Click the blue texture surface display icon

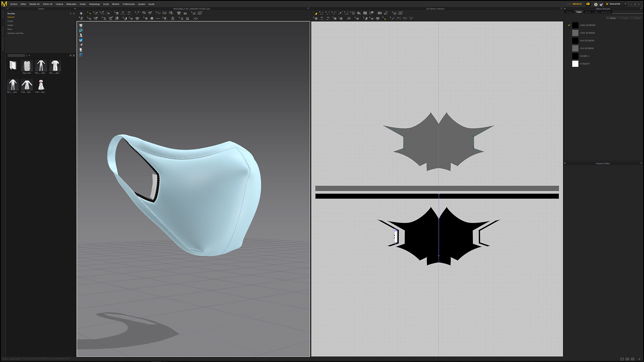(81, 40)
